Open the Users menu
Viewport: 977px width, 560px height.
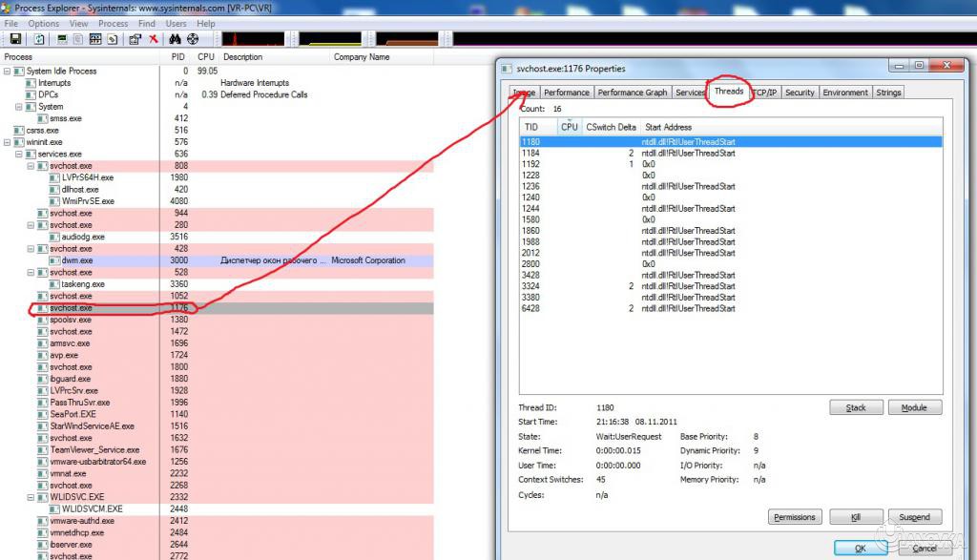tap(177, 24)
